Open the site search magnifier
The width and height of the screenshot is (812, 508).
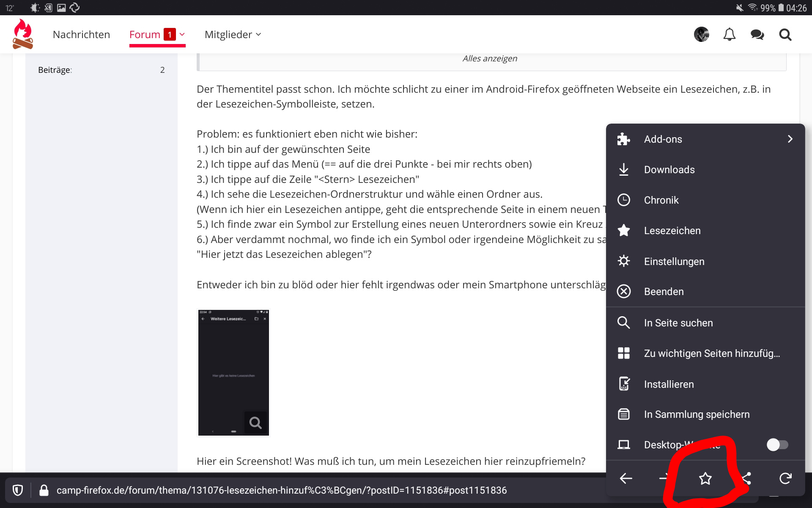785,35
